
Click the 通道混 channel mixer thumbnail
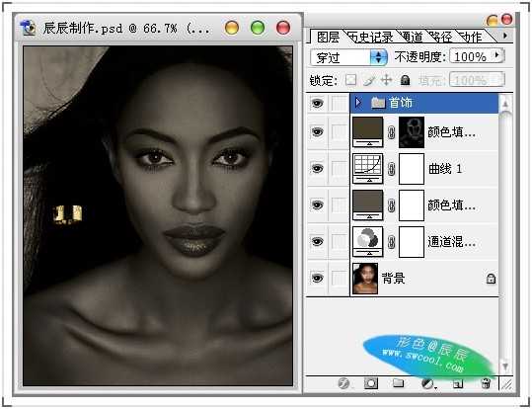tap(368, 241)
